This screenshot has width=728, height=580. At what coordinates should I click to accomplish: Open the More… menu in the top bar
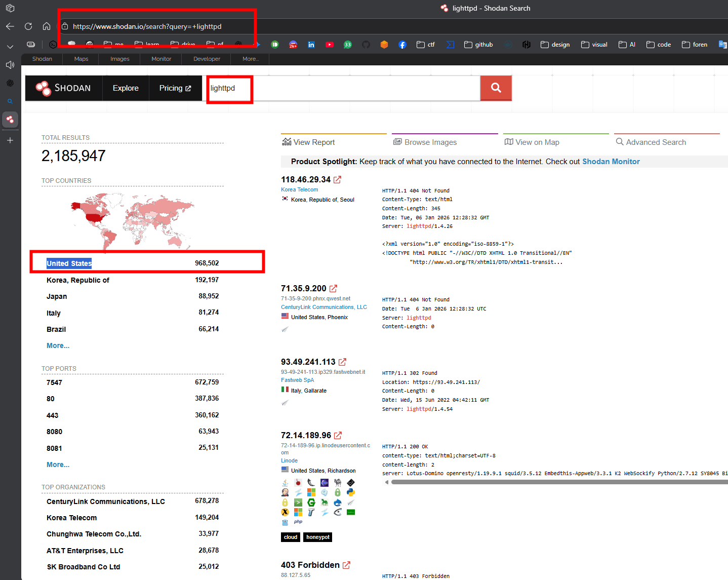250,59
